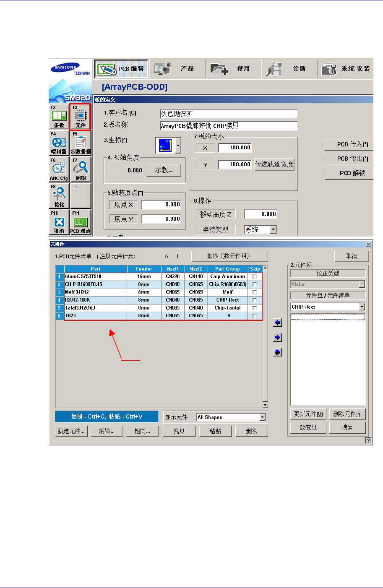Switch to the 使用 tab
The height and width of the screenshot is (588, 383).
233,69
